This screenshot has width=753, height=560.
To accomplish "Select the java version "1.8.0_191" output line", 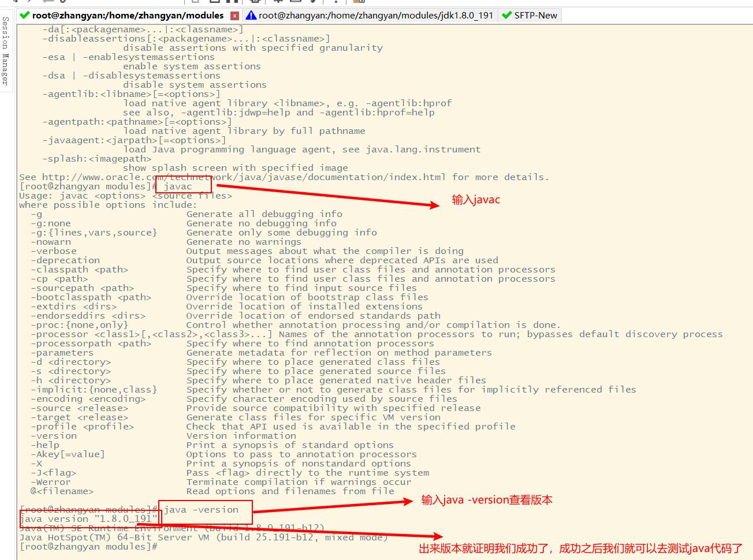I will pos(88,519).
